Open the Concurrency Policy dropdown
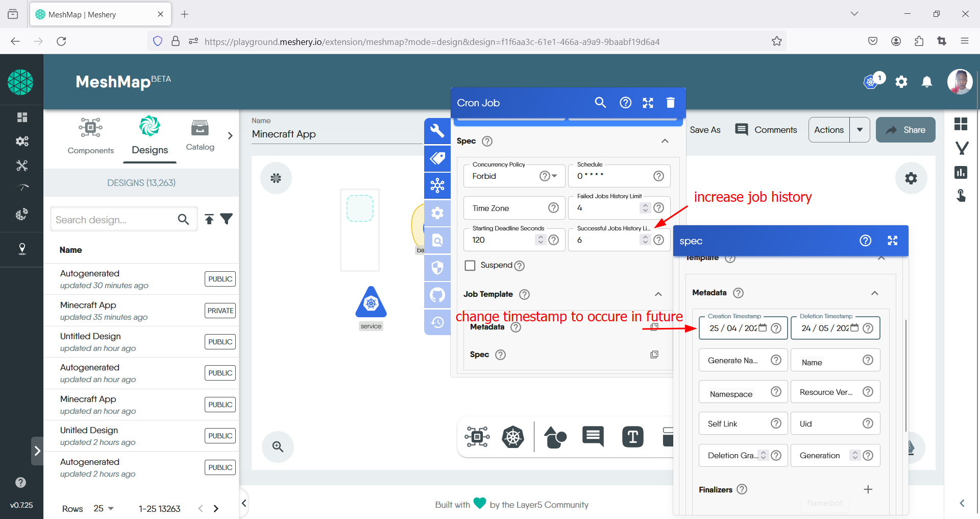 coord(554,176)
